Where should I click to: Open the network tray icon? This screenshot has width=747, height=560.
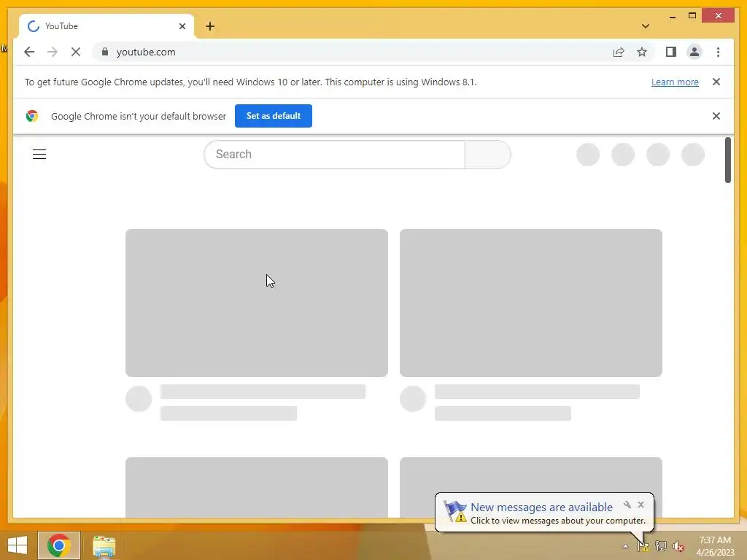point(660,546)
